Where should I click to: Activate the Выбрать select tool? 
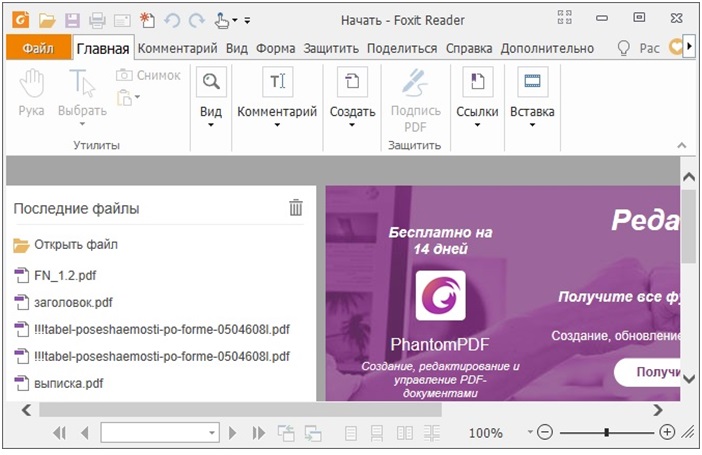click(82, 98)
